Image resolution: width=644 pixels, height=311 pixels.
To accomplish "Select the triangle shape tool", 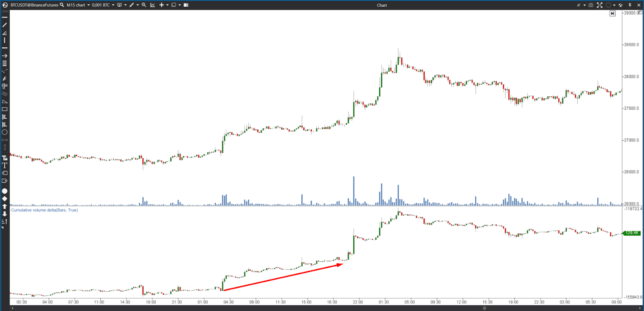I will tap(5, 102).
